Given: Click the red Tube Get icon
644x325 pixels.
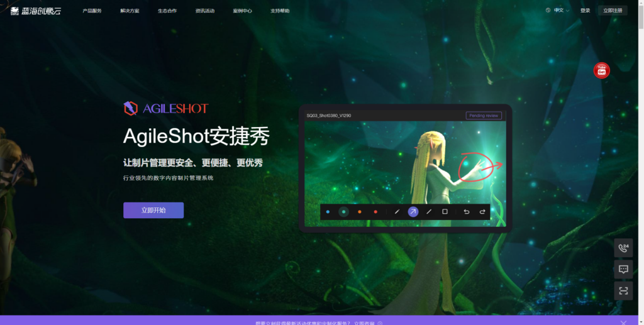Looking at the screenshot, I should [602, 70].
